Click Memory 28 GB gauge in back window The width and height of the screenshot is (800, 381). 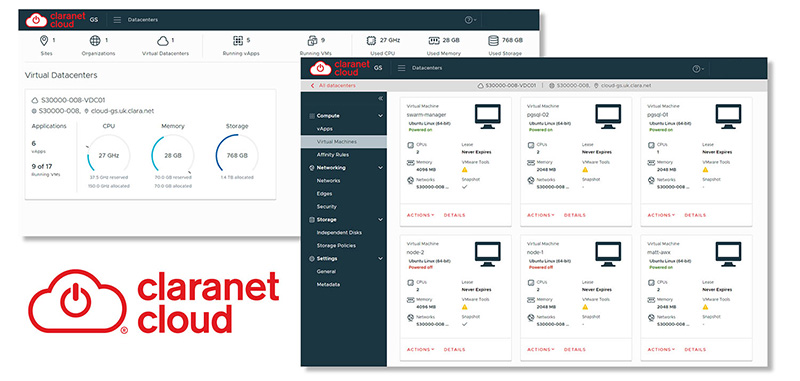pos(172,155)
